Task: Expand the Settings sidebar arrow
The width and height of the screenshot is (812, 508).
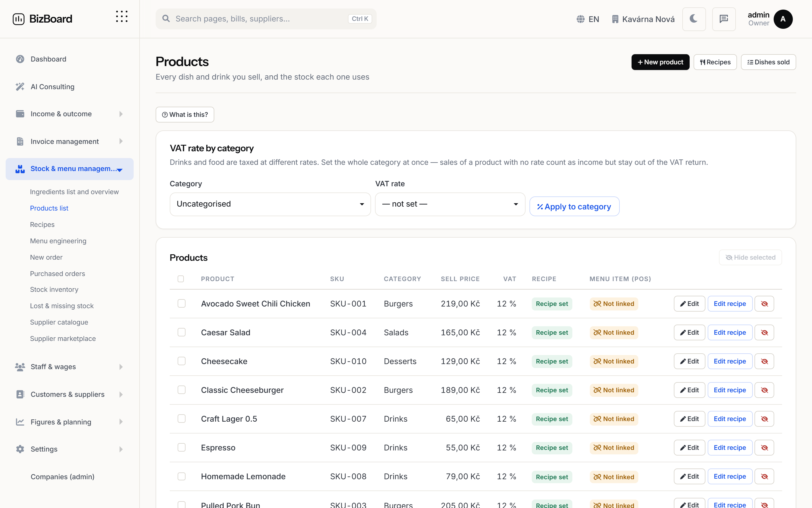Action: [121, 449]
